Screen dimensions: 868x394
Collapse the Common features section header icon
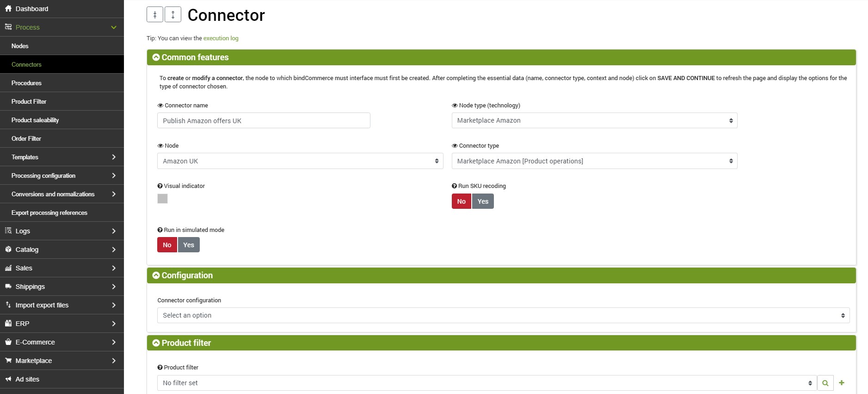point(156,57)
